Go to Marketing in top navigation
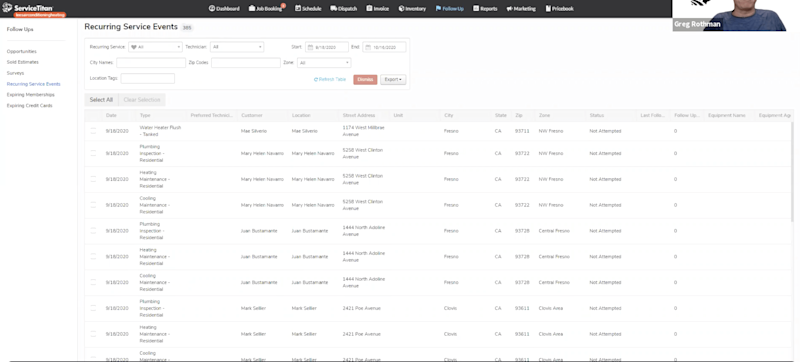Viewport: 800px width, 362px height. click(521, 8)
